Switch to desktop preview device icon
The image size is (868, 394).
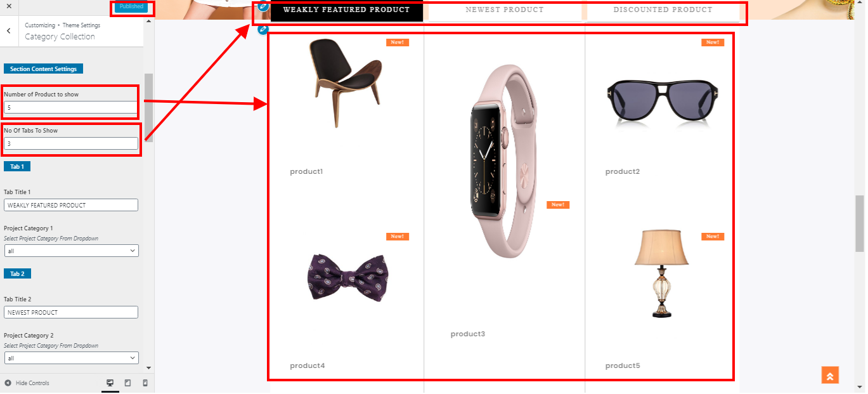[110, 383]
